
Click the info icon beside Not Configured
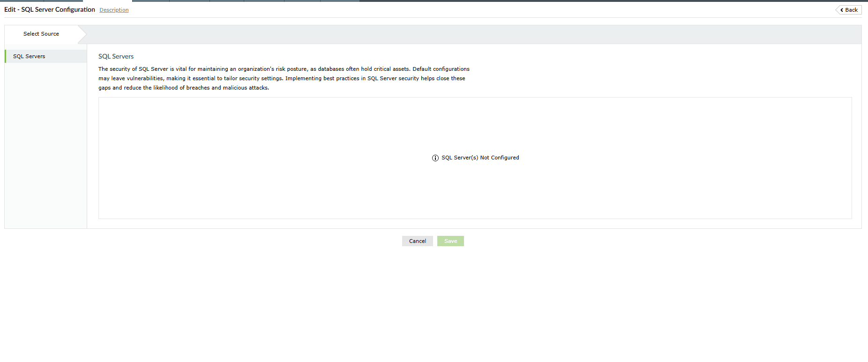(x=435, y=158)
